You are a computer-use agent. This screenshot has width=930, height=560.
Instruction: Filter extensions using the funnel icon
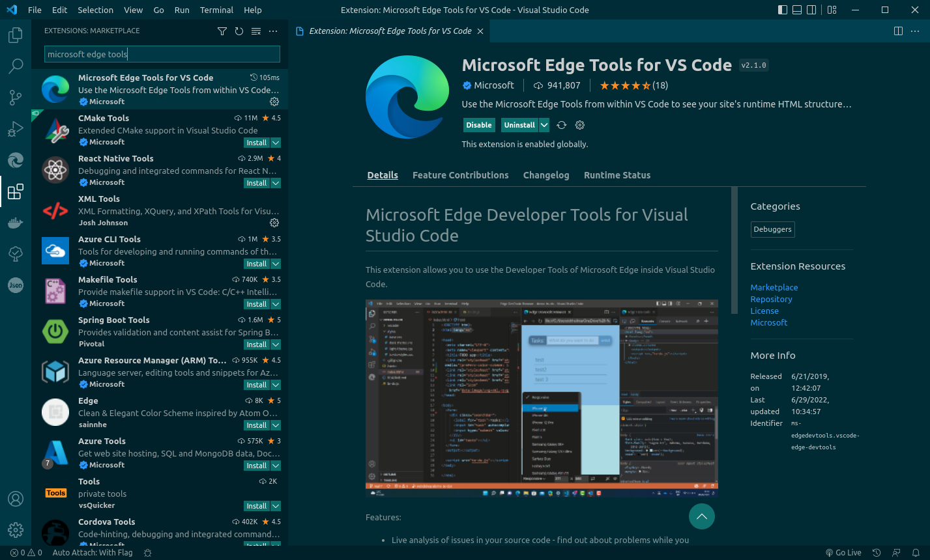coord(222,31)
